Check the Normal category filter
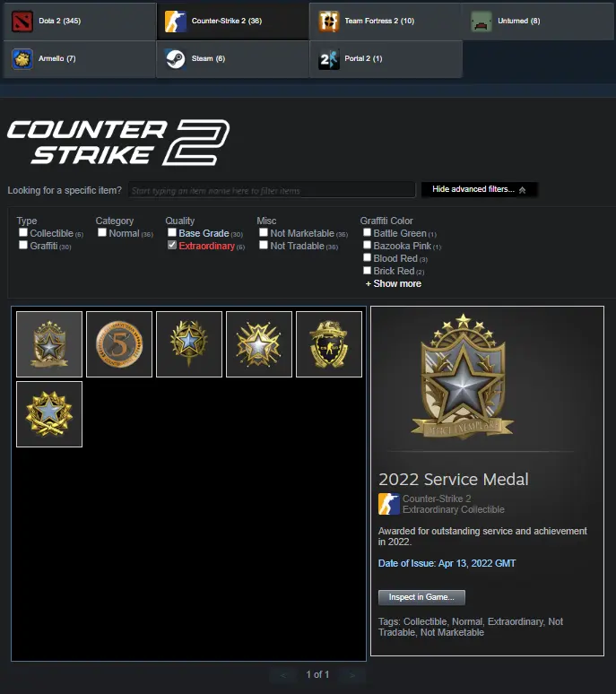616x694 pixels. [102, 232]
